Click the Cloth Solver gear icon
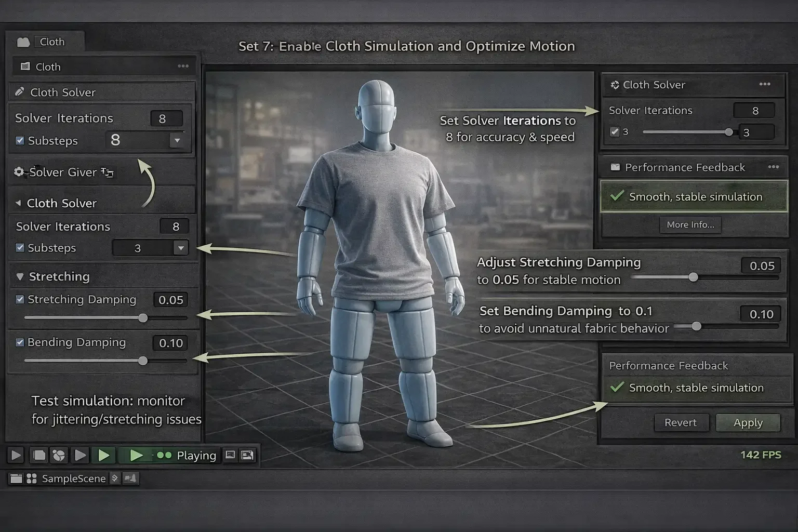 (616, 85)
